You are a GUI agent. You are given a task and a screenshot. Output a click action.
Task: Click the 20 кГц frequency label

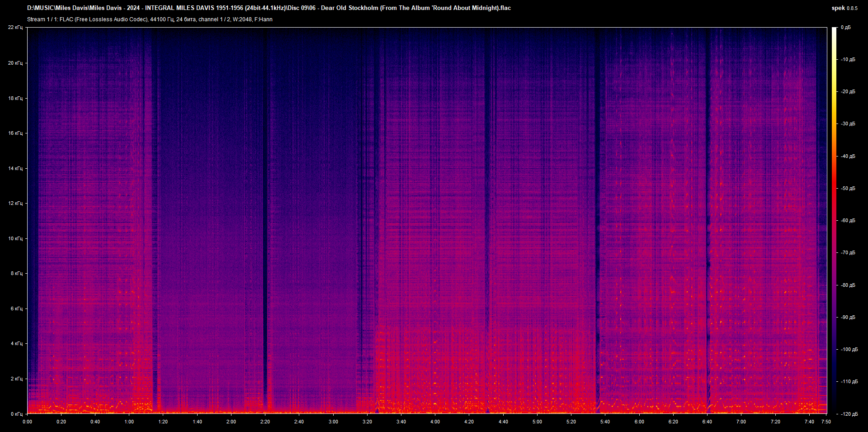point(15,63)
